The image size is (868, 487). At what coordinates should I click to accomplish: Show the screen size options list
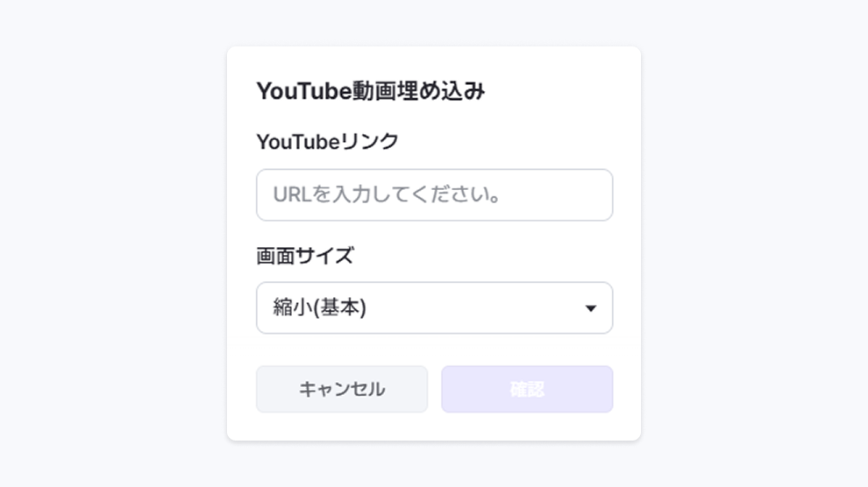[x=434, y=307]
